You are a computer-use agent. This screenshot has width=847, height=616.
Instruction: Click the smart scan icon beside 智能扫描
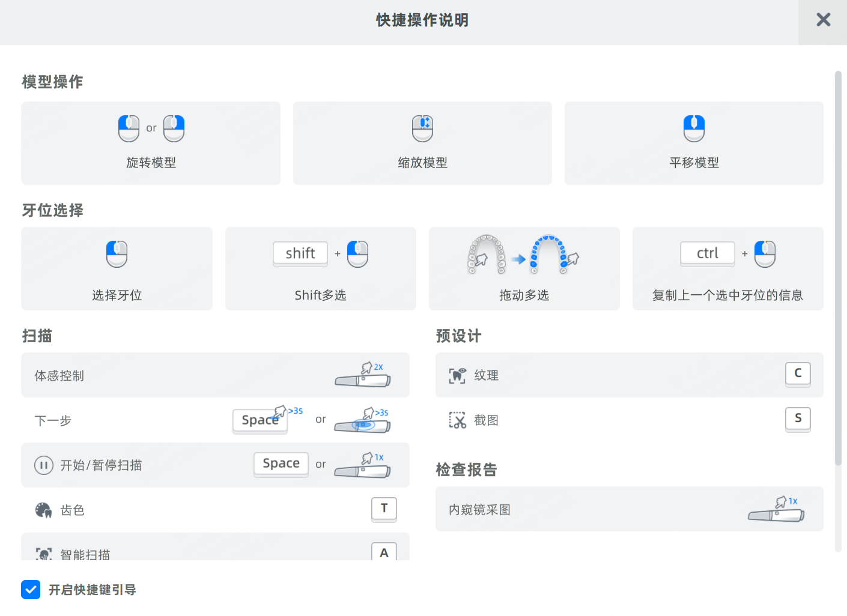(x=43, y=554)
